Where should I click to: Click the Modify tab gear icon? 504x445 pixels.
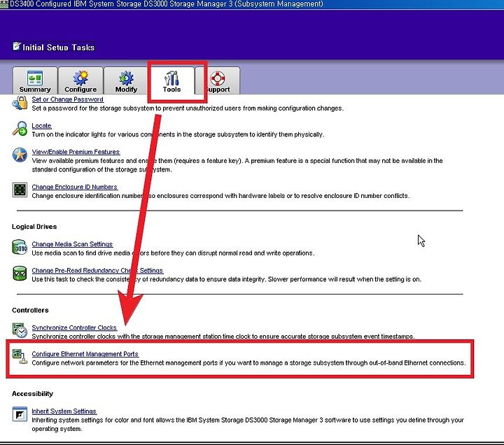click(126, 78)
